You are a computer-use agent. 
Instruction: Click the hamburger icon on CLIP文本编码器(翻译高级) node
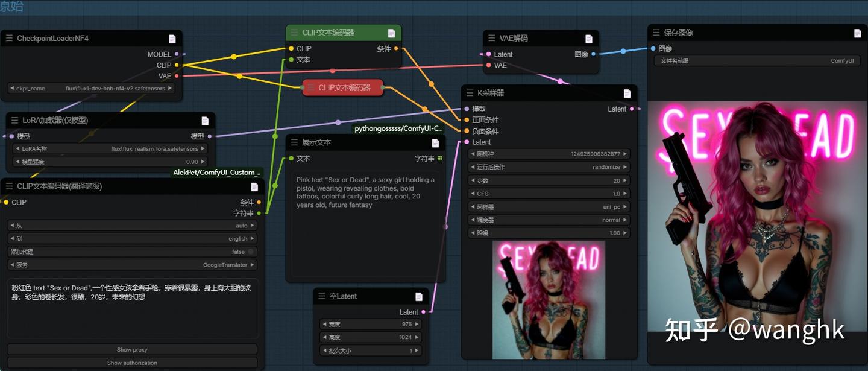pos(8,187)
